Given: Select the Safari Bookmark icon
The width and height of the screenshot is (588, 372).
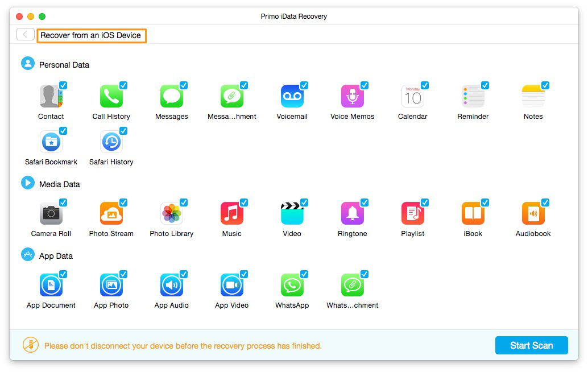Looking at the screenshot, I should pyautogui.click(x=51, y=142).
